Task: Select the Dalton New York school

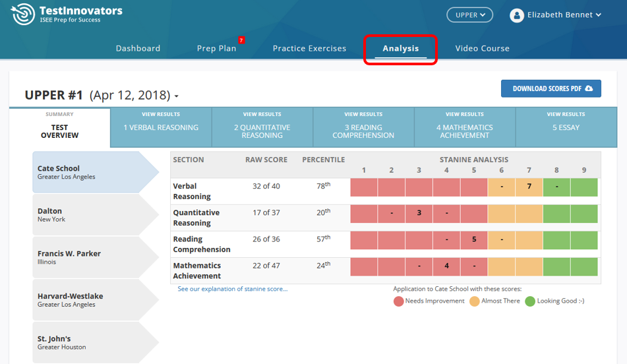Action: [x=96, y=215]
